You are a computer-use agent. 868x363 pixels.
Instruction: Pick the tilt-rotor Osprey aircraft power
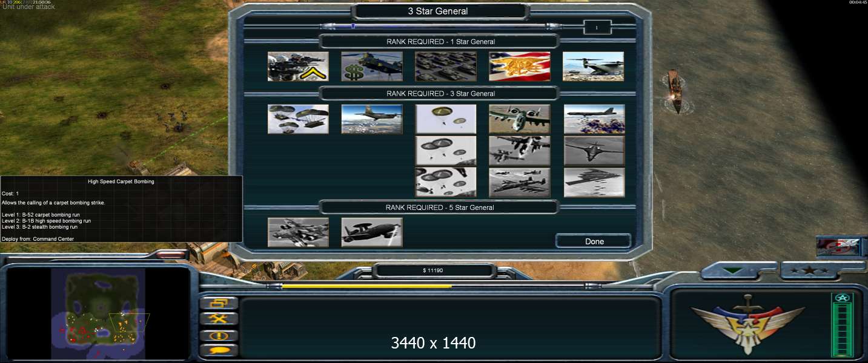point(594,67)
